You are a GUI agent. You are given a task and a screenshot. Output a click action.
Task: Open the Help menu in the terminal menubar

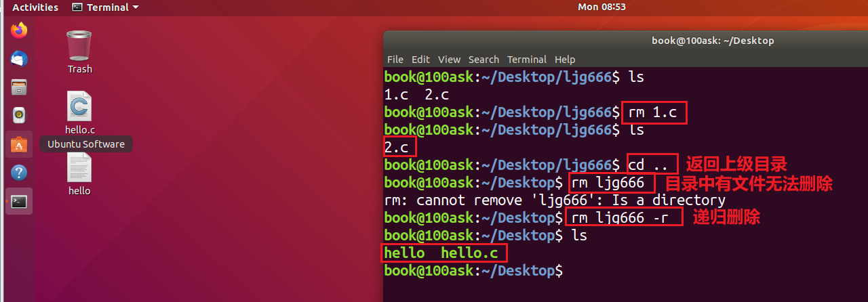tap(564, 60)
